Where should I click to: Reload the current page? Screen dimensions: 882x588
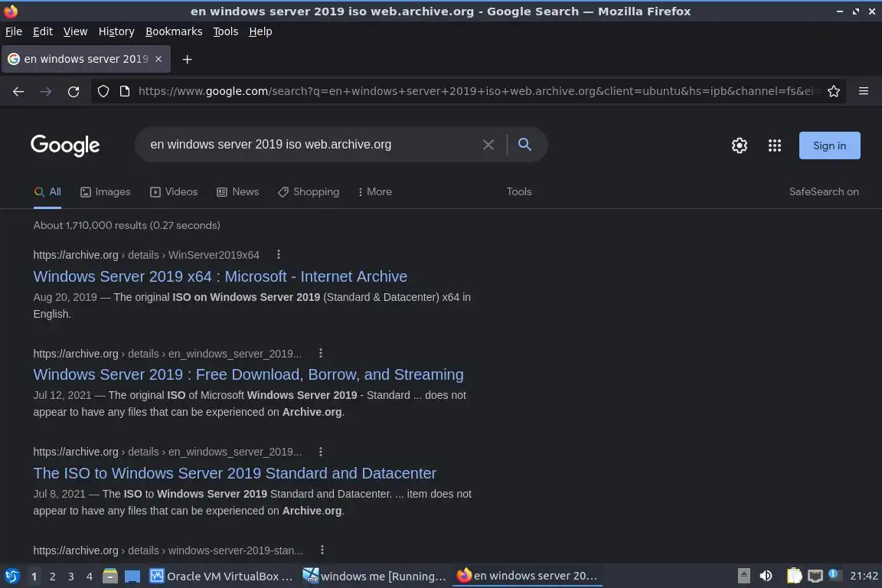click(73, 91)
